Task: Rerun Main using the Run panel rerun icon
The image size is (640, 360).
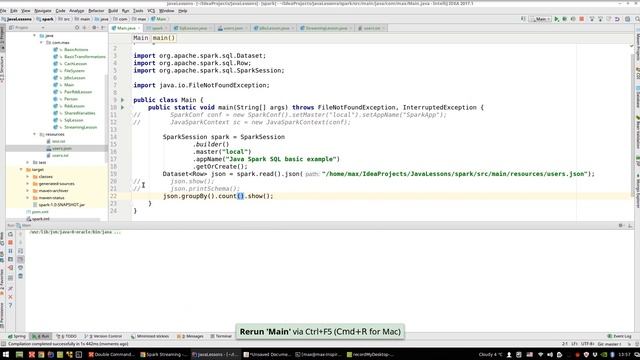Action: (10, 234)
